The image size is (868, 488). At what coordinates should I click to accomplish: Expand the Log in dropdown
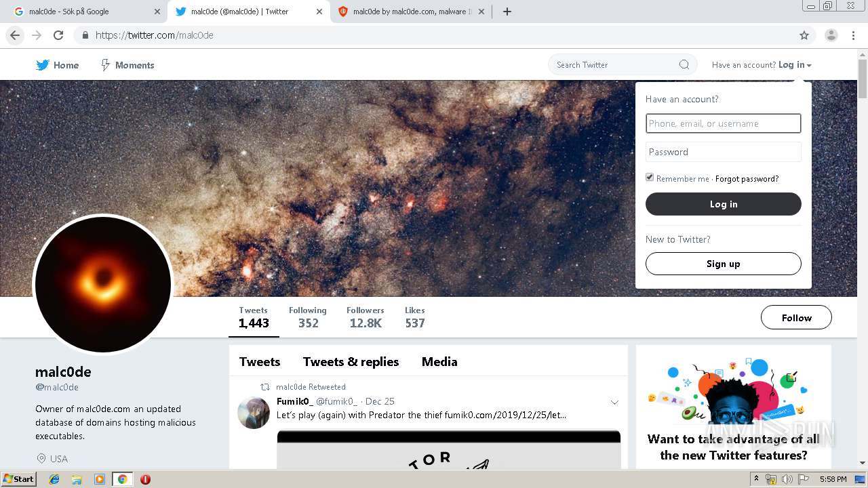pos(795,65)
